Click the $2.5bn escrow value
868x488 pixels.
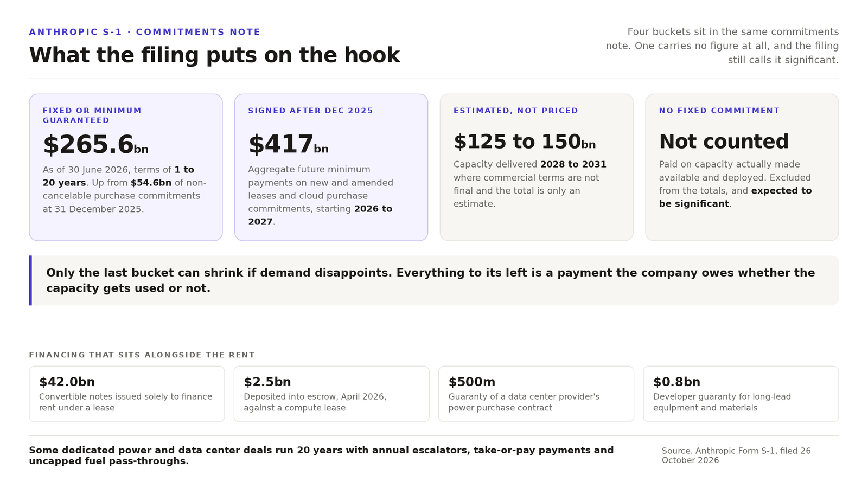(x=267, y=382)
